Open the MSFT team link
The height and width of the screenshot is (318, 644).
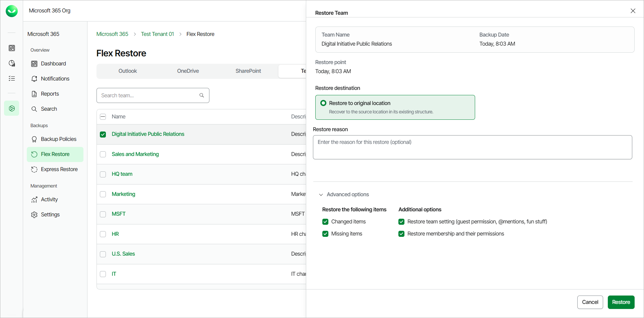119,214
